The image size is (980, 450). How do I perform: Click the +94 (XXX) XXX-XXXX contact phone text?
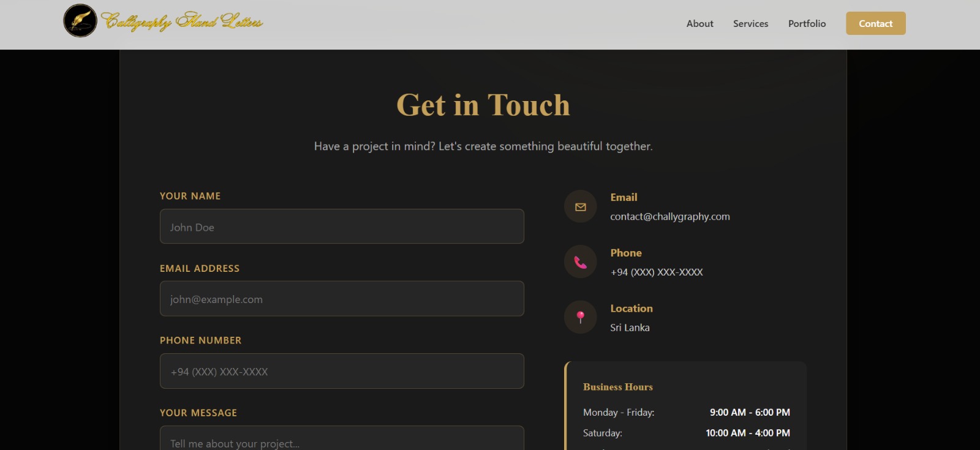(657, 272)
